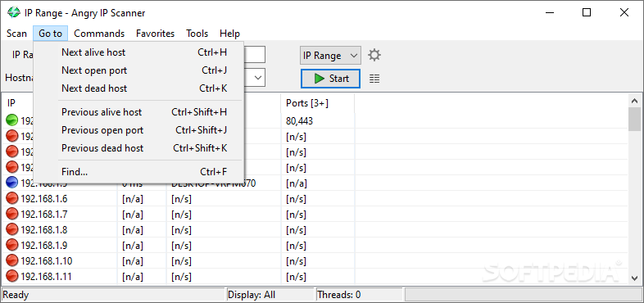Image resolution: width=644 pixels, height=303 pixels.
Task: Click the select fetchers list icon
Action: pos(374,79)
